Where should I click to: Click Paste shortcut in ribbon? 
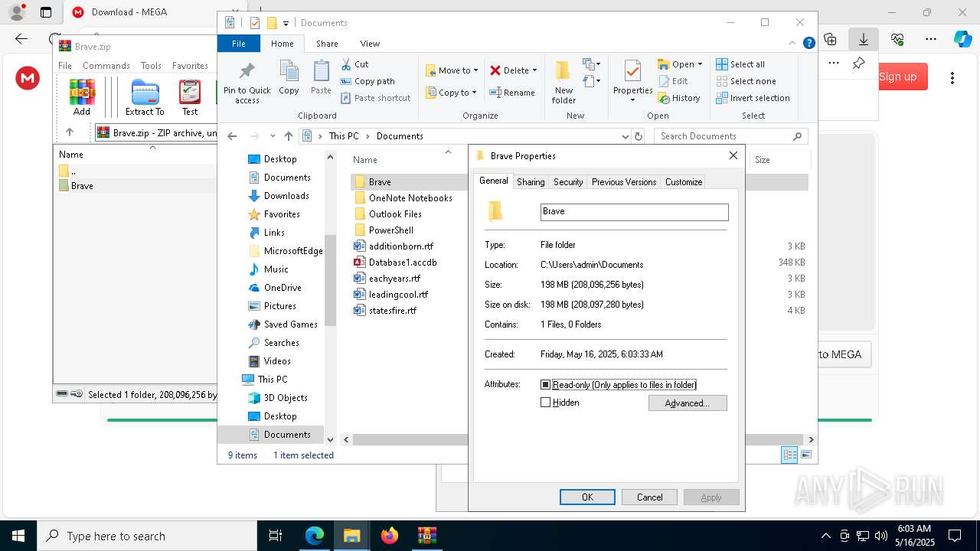(375, 98)
